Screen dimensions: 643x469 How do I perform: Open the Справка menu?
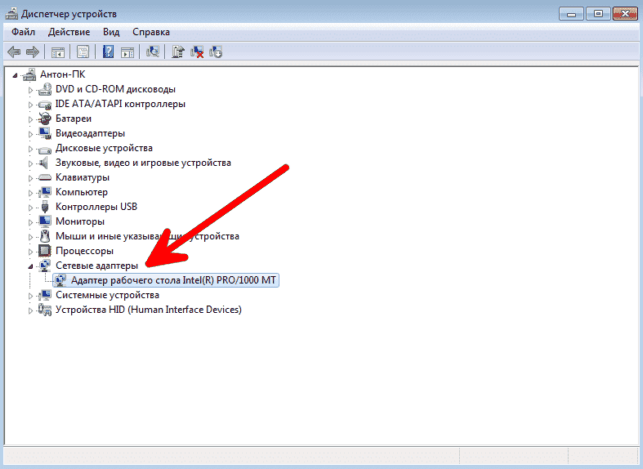pos(151,32)
